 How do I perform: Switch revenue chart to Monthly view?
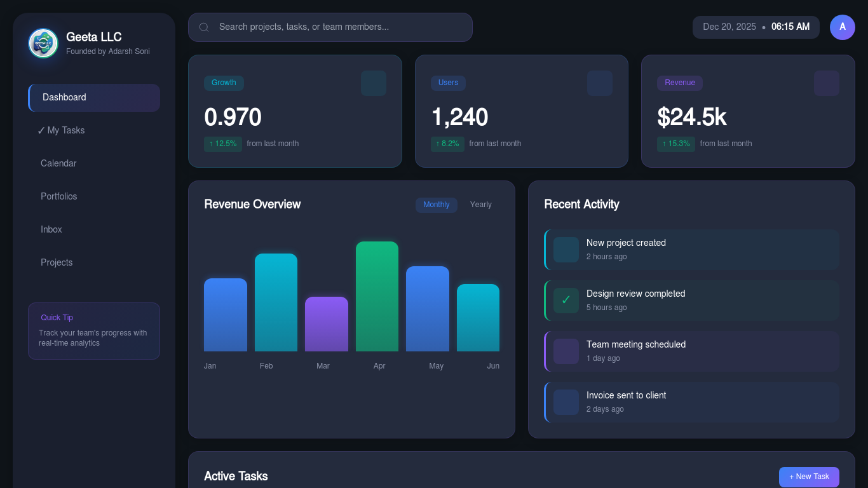[437, 205]
